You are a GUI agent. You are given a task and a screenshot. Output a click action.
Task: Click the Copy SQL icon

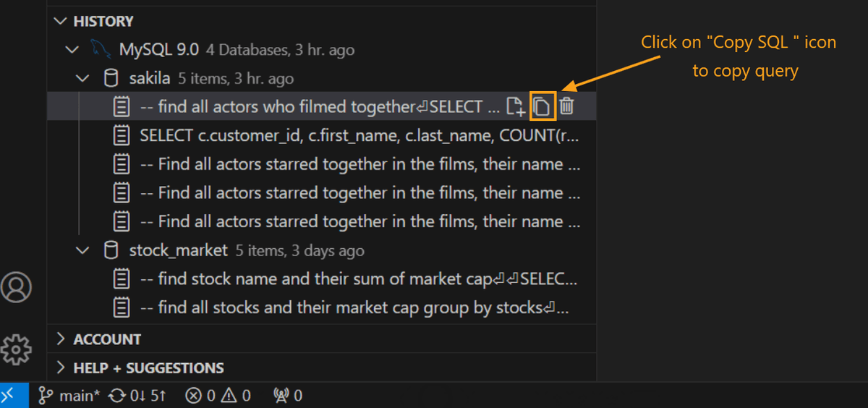pos(542,107)
